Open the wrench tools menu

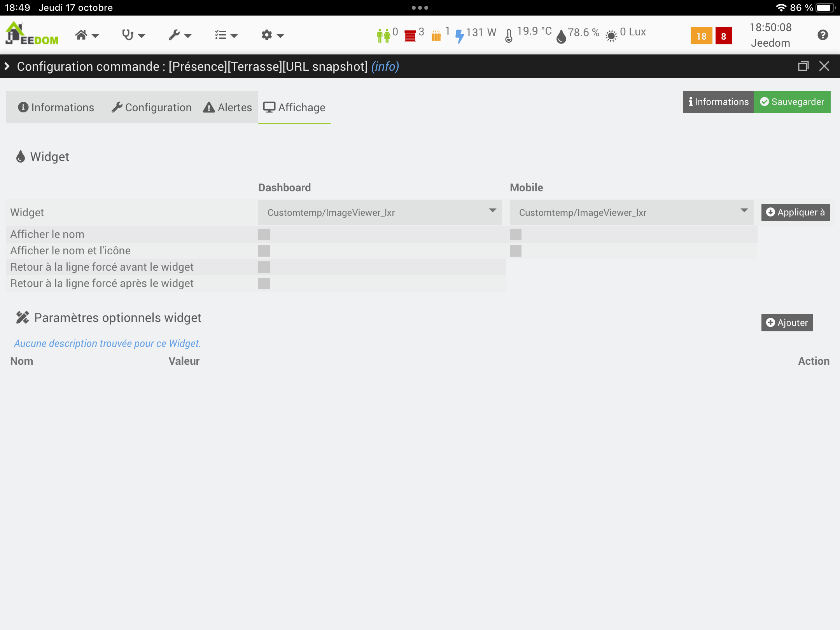tap(180, 35)
